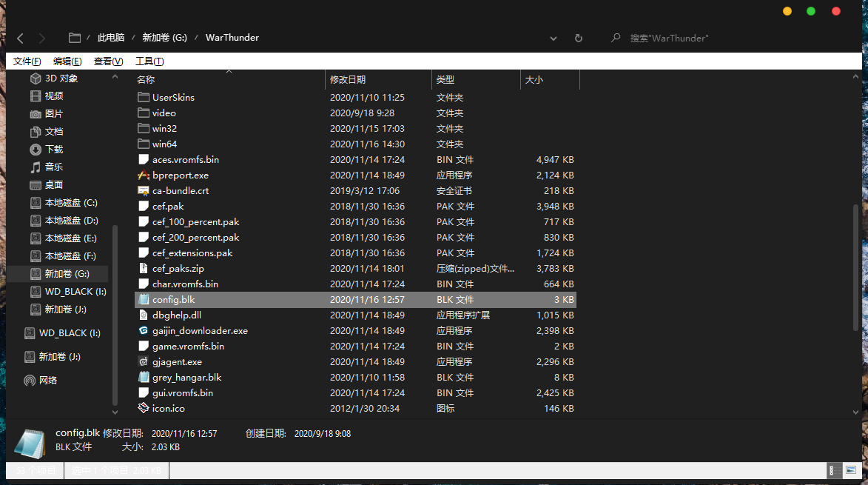Click the gaijin_downloader.exe icon
The image size is (868, 485).
[144, 330]
